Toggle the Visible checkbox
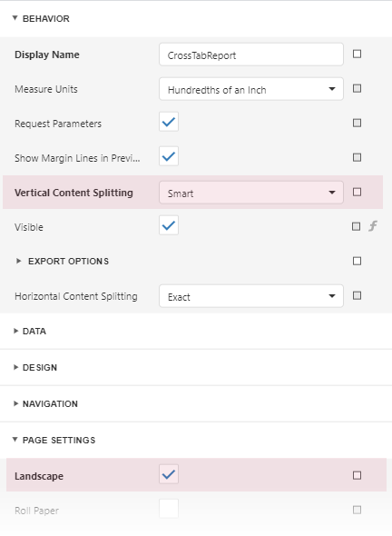This screenshot has width=392, height=536. [169, 225]
